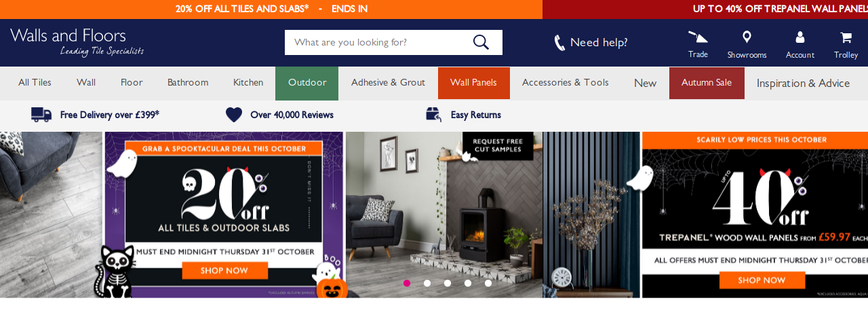The height and width of the screenshot is (326, 868).
Task: Click the Walls and Floors logo
Action: 77,42
